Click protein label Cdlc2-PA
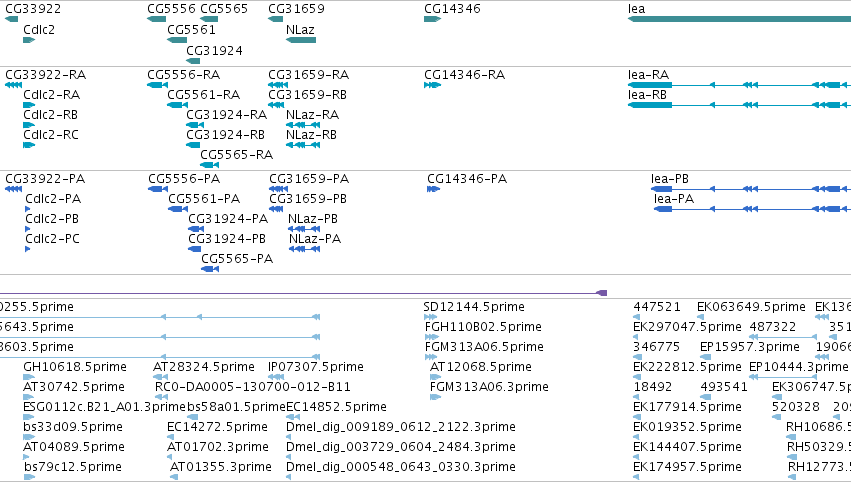 point(53,199)
